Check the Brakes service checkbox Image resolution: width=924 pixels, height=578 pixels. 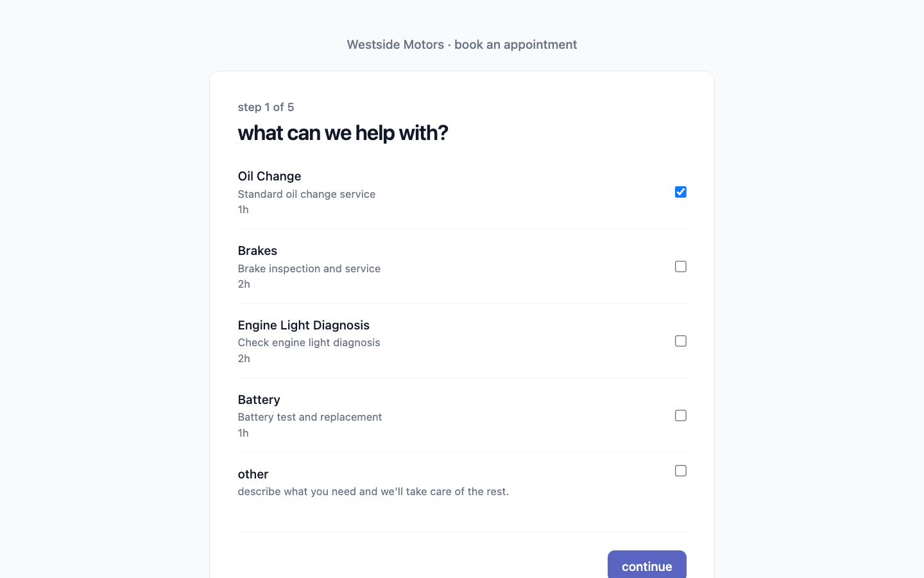(x=681, y=267)
